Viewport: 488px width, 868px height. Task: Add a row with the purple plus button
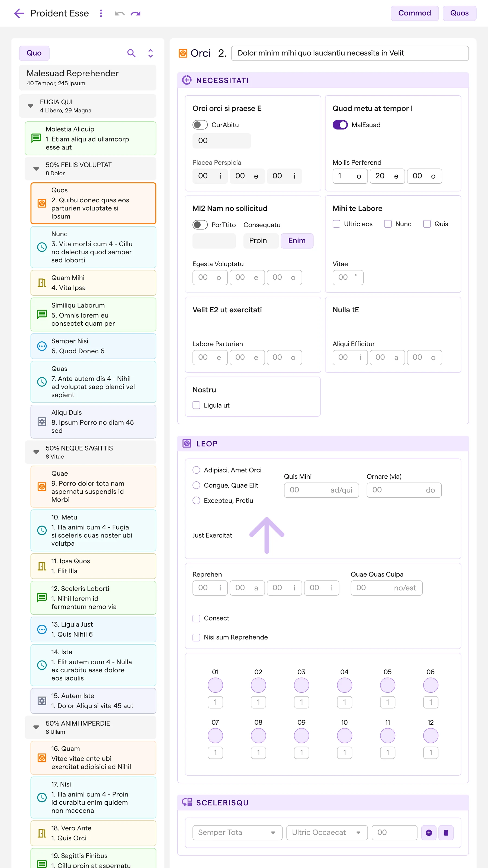pyautogui.click(x=429, y=833)
